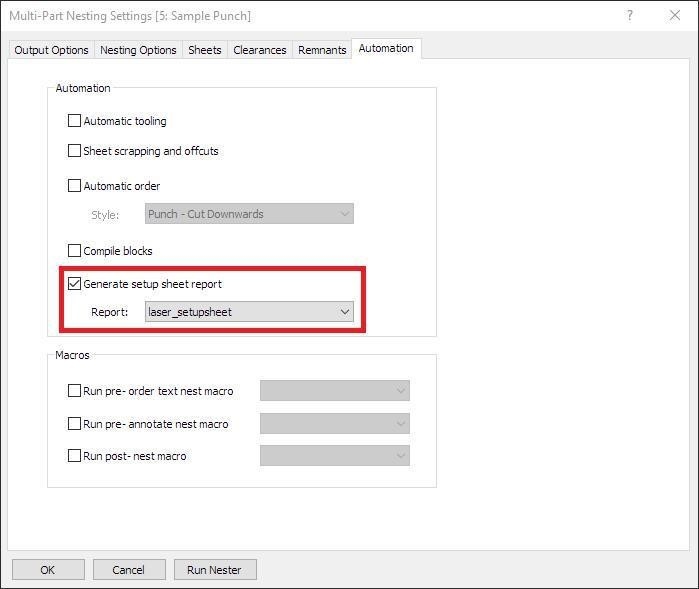This screenshot has width=699, height=589.
Task: Close the Multi-Part Nesting Settings dialog
Action: [x=675, y=16]
